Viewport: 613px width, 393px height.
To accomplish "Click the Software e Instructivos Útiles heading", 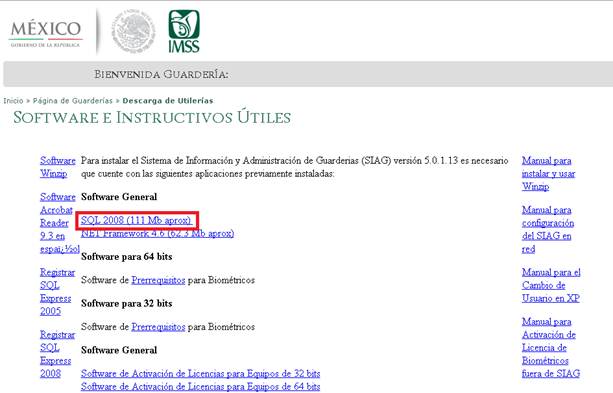I will [x=152, y=117].
